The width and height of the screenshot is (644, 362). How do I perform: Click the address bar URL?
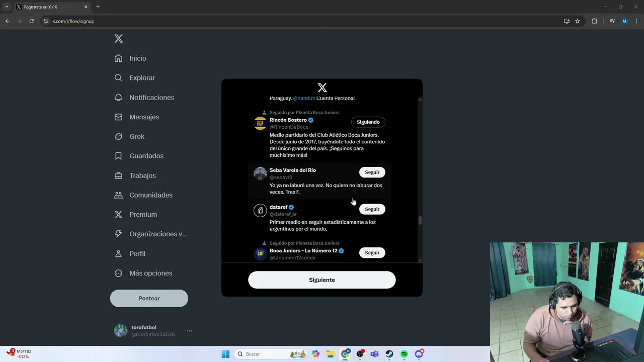pyautogui.click(x=73, y=21)
